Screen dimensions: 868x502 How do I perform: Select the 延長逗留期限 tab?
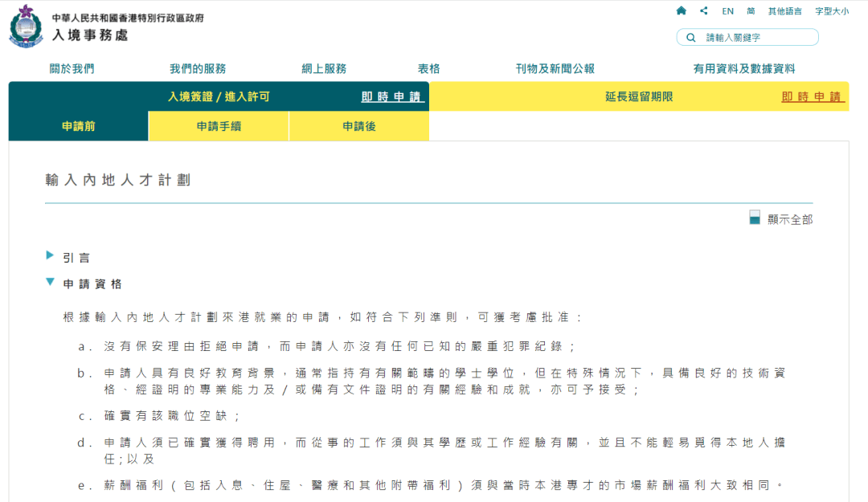639,97
